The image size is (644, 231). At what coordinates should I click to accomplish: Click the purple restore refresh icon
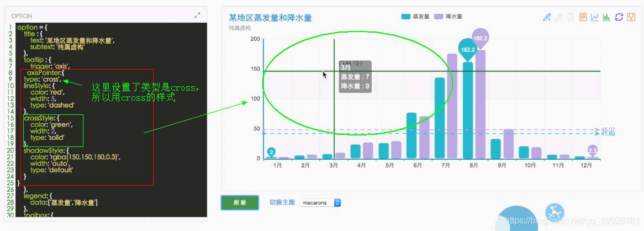pos(619,17)
